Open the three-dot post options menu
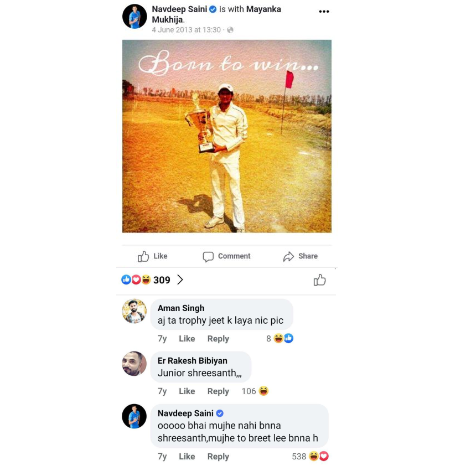 [x=324, y=12]
